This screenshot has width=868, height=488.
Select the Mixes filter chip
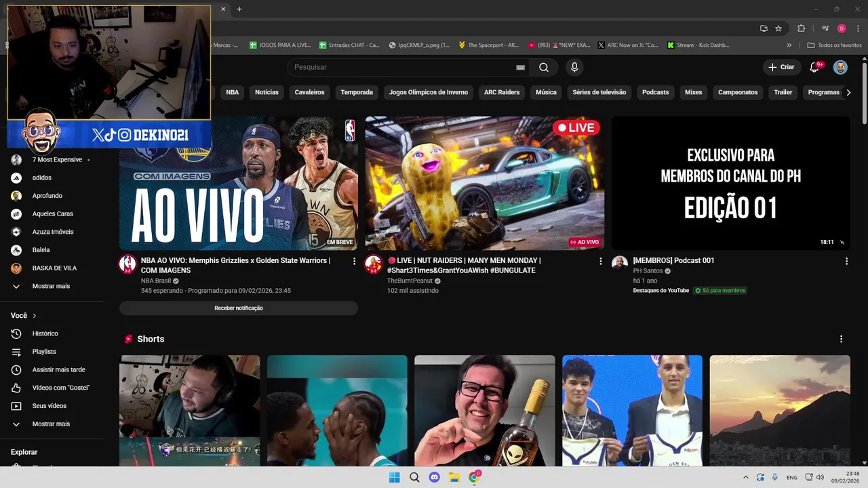[x=694, y=92]
